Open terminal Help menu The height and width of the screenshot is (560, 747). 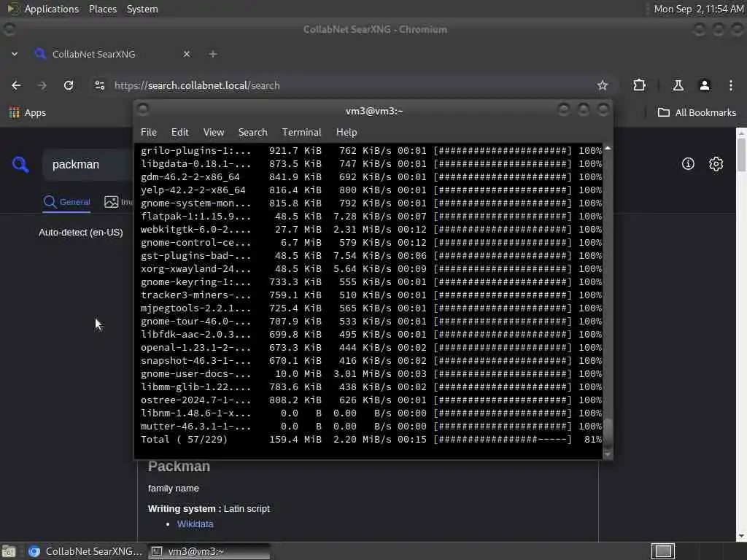point(347,132)
